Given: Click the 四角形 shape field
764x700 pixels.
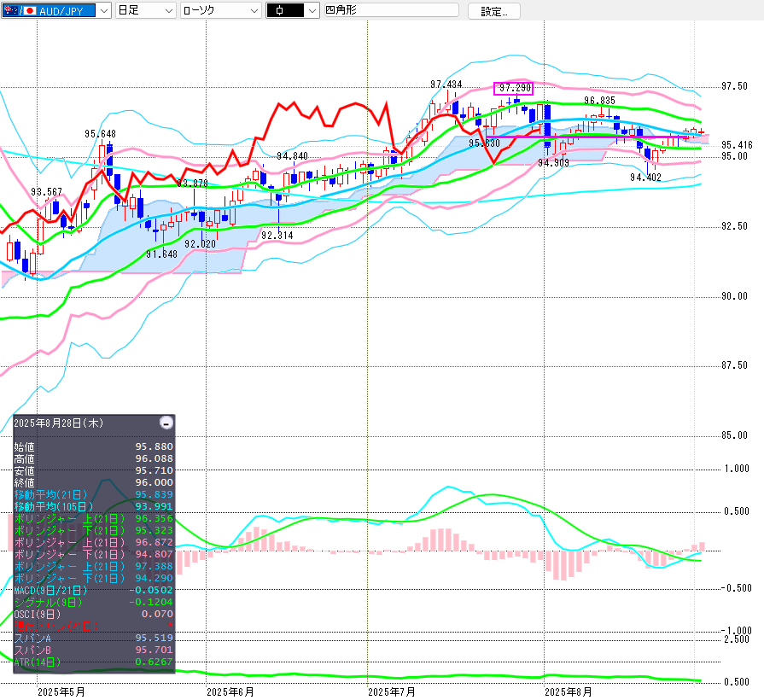Looking at the screenshot, I should pos(391,10).
